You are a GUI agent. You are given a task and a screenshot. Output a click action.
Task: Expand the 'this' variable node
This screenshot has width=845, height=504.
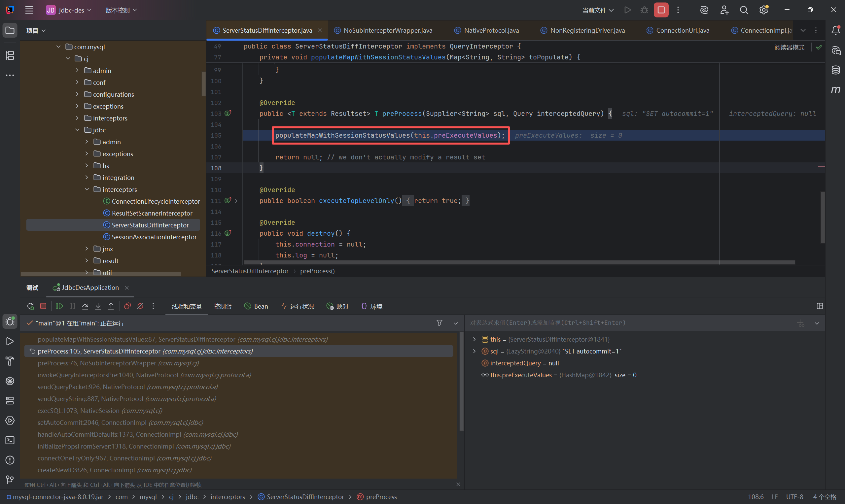(x=474, y=339)
